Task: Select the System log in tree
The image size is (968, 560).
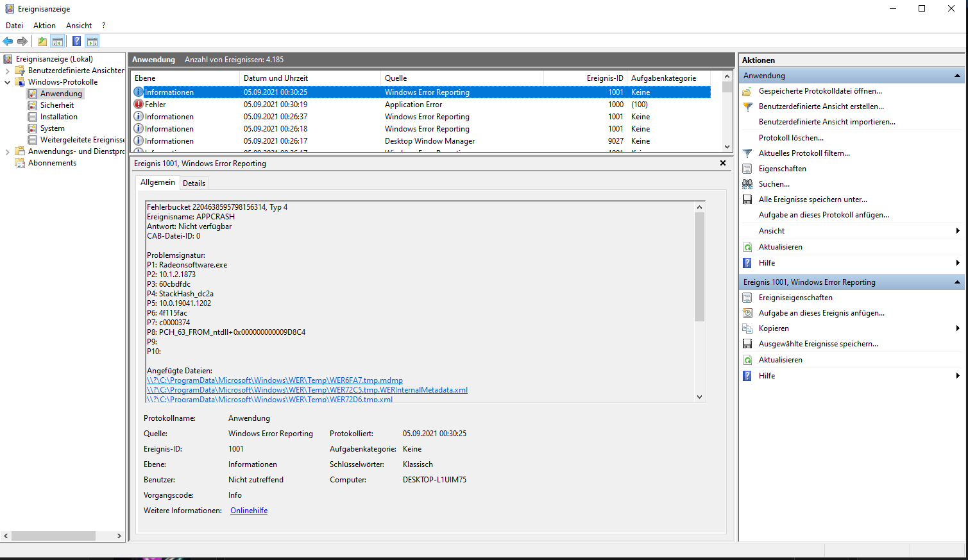Action: [x=53, y=128]
